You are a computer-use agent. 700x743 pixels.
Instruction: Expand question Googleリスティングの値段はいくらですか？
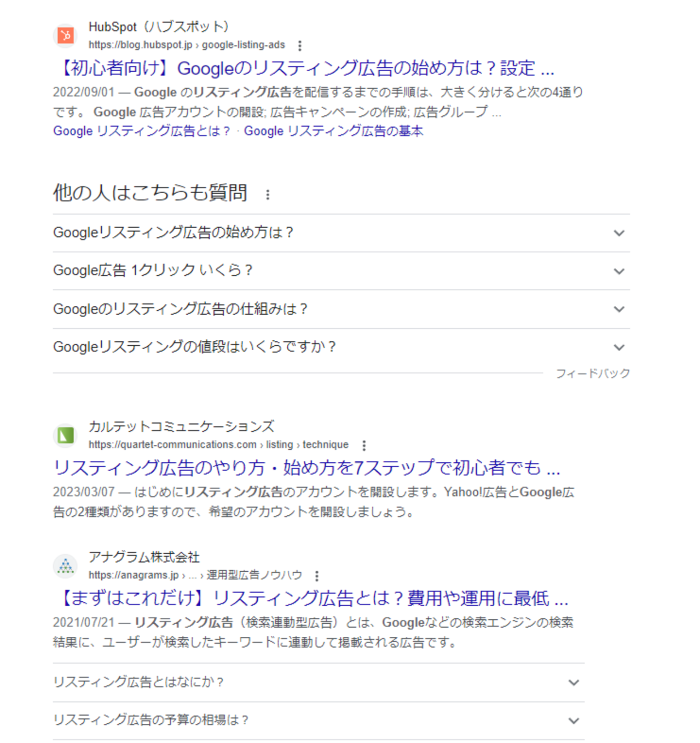click(x=618, y=348)
